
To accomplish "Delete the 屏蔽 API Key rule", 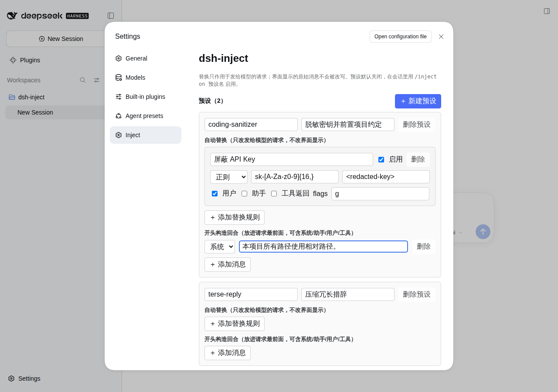I will (x=418, y=159).
